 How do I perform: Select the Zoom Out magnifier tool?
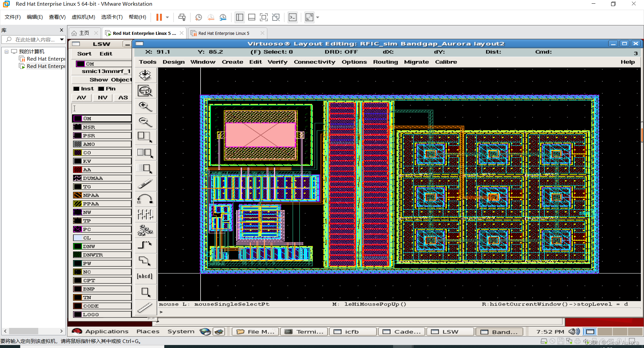click(145, 122)
